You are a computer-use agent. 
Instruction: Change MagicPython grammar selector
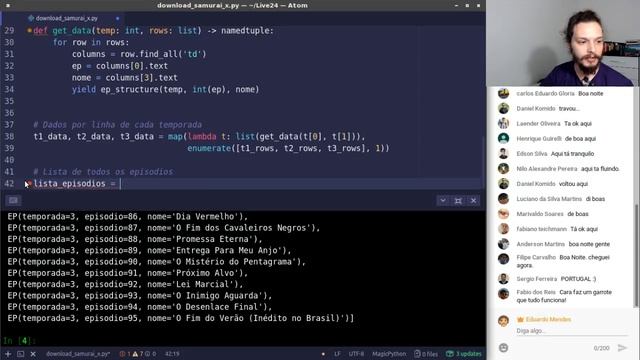coord(389,354)
